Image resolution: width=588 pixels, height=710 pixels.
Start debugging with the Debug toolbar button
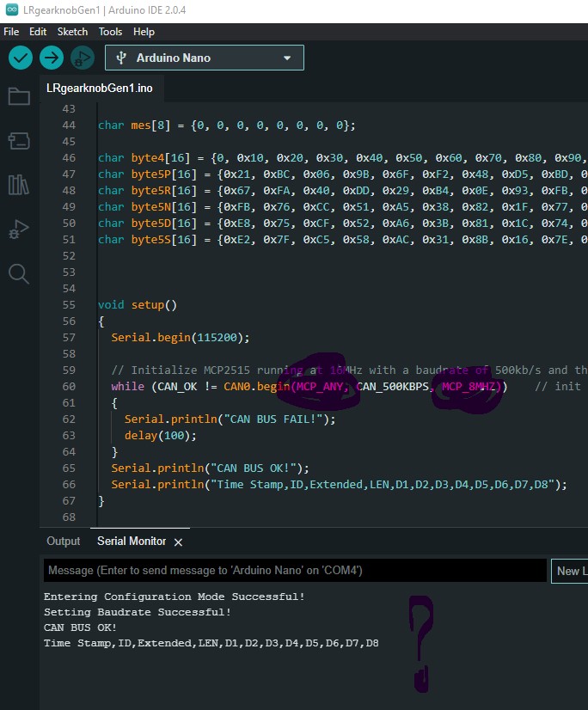click(x=83, y=58)
